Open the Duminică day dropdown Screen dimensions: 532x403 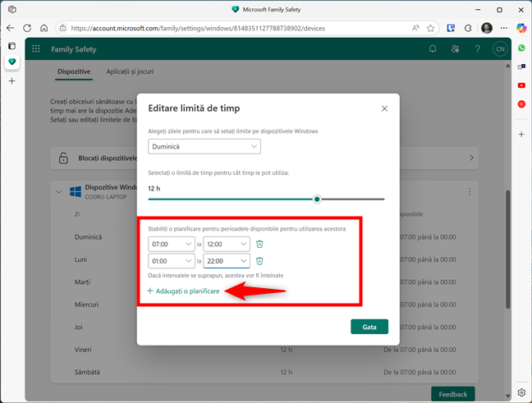coord(204,147)
